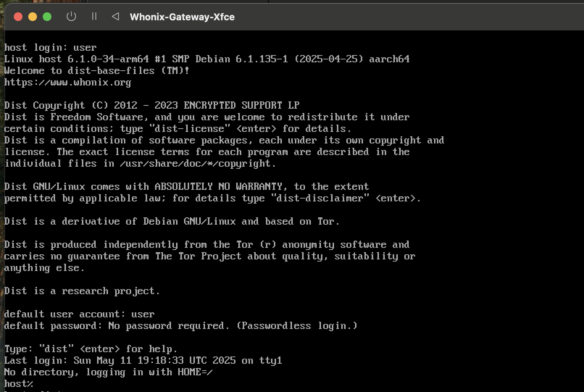Click the Whonix-Gateway-Xfce window title
The height and width of the screenshot is (392, 584).
tap(182, 17)
